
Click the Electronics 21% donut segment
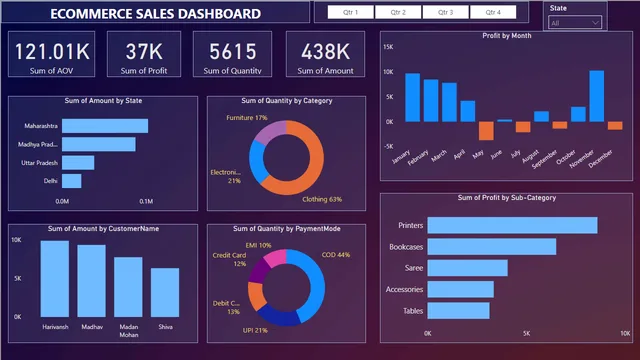click(256, 161)
